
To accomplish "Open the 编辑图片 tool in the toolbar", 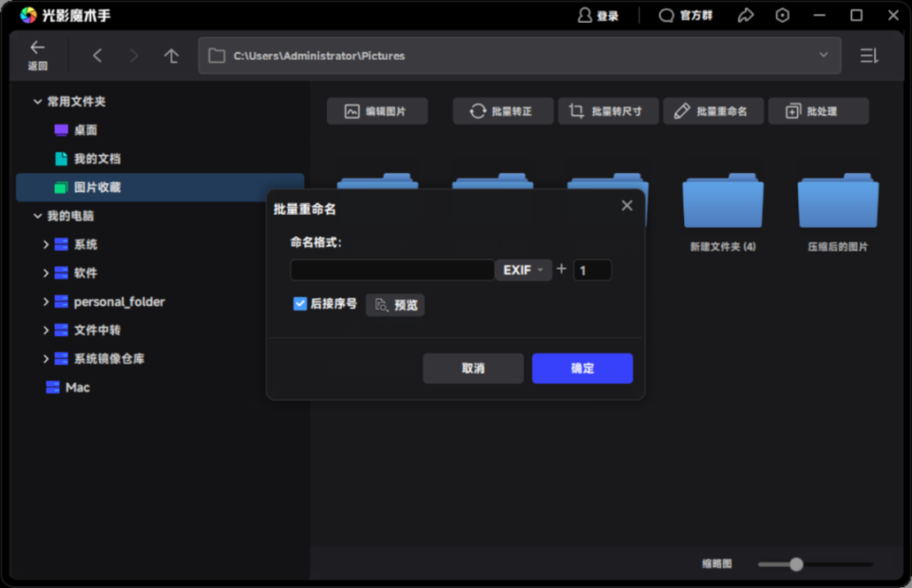I will [x=377, y=110].
